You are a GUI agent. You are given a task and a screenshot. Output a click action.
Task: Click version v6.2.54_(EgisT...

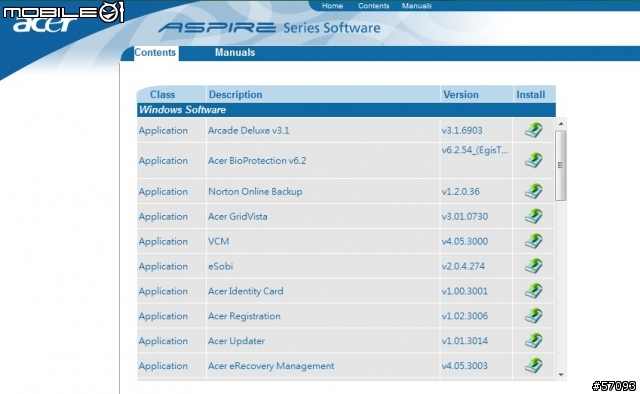tap(475, 150)
